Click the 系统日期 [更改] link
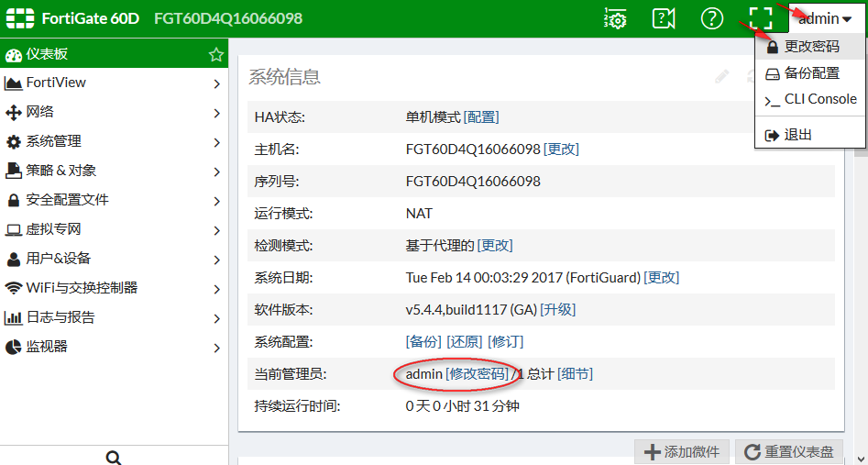 (662, 277)
